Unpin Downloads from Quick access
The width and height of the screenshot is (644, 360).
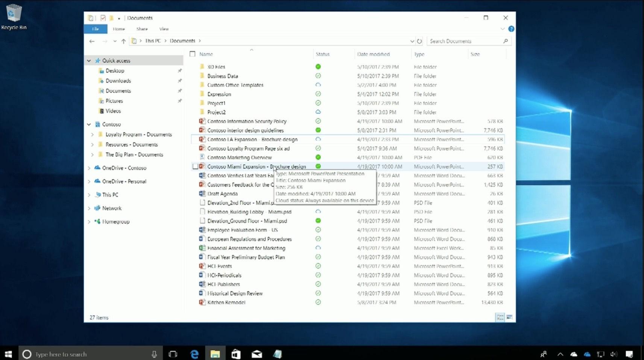[180, 80]
